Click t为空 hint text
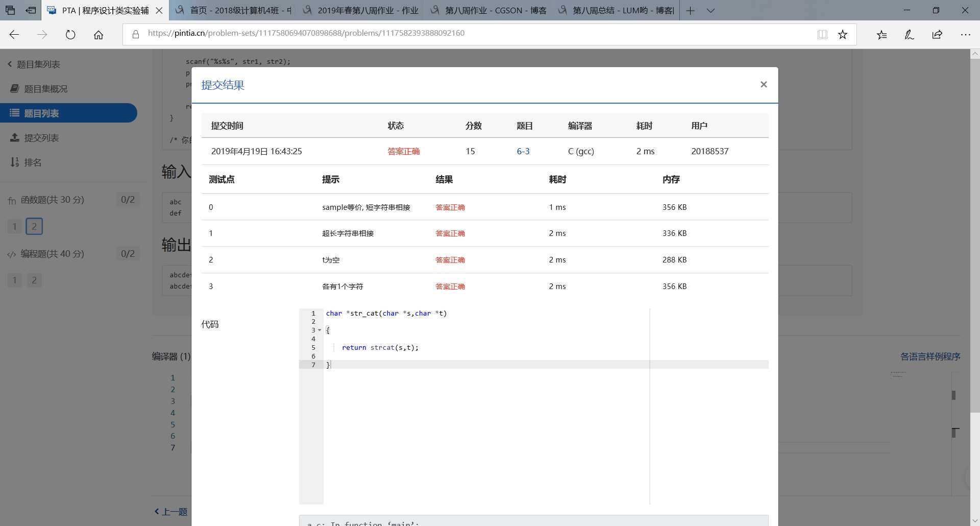 point(331,260)
